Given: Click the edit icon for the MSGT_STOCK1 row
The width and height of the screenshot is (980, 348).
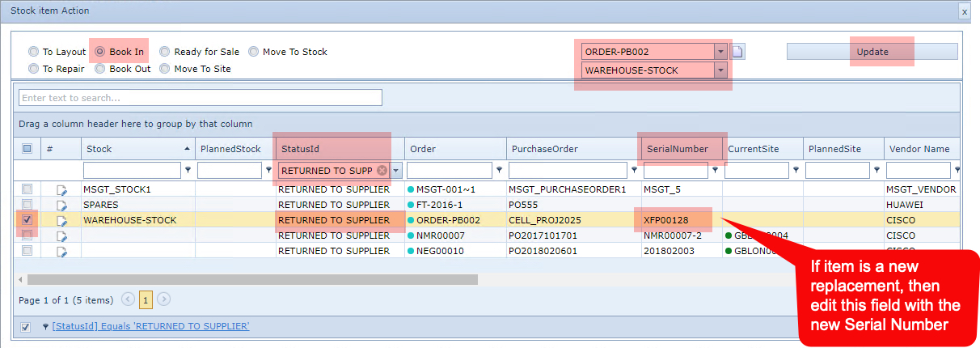Looking at the screenshot, I should coord(62,189).
